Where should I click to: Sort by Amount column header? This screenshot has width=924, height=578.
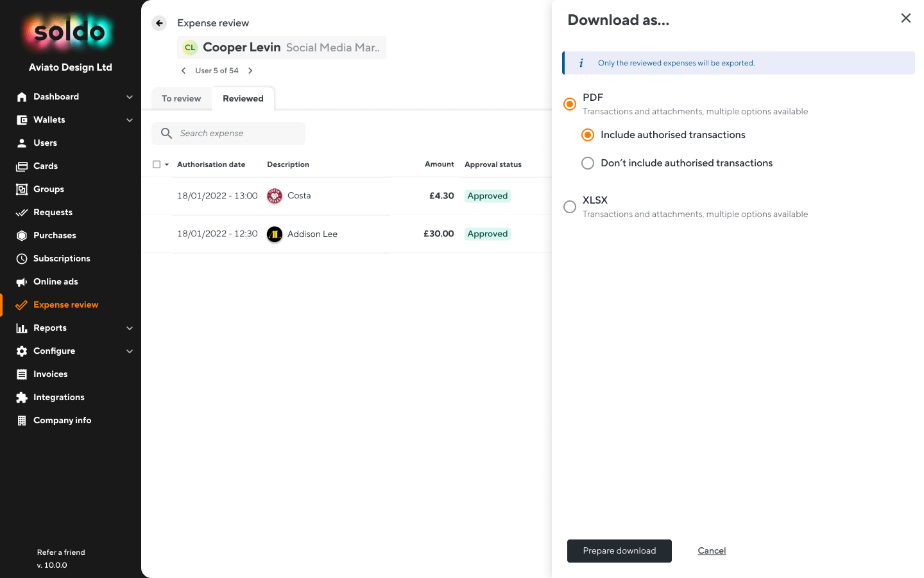click(x=439, y=164)
